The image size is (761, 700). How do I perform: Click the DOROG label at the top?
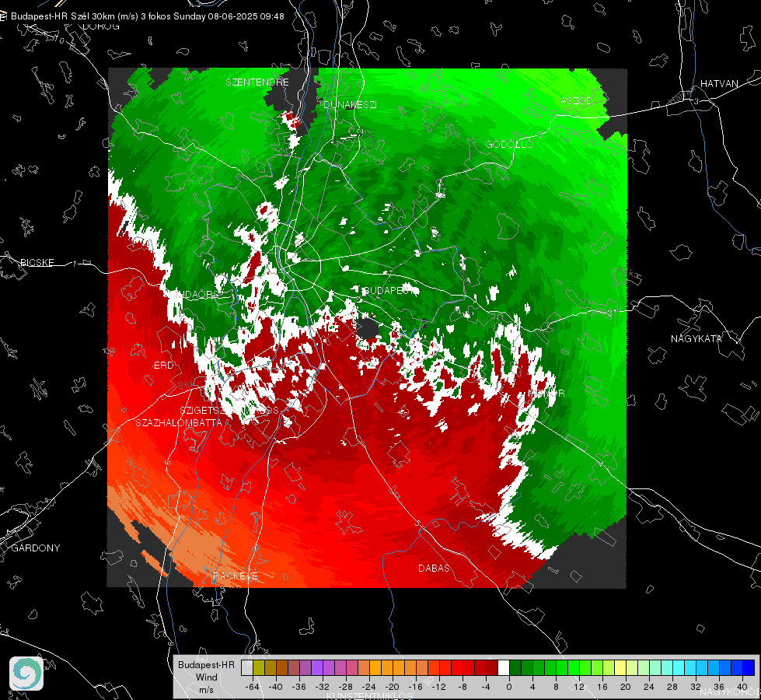(101, 26)
